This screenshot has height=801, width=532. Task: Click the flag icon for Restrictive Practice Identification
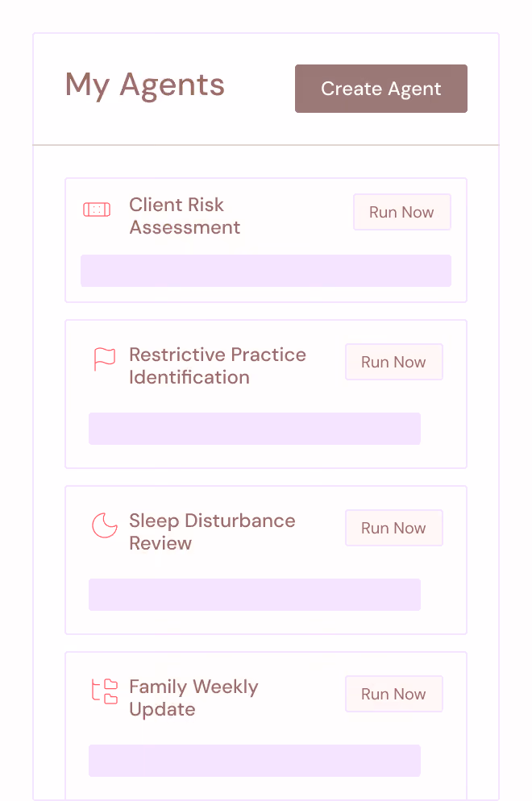pos(105,359)
